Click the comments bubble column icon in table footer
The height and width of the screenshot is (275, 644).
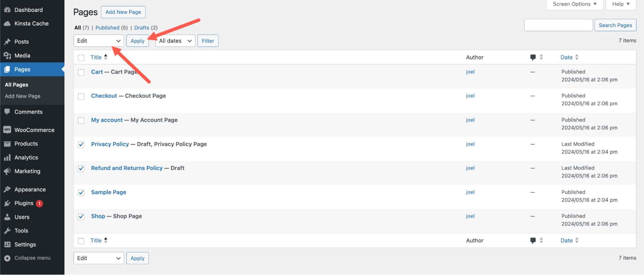(x=533, y=241)
